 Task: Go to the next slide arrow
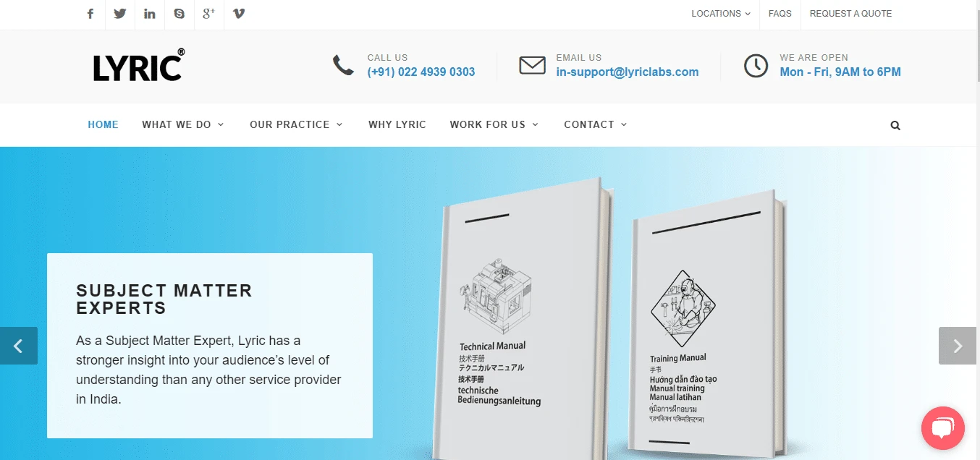(x=958, y=346)
